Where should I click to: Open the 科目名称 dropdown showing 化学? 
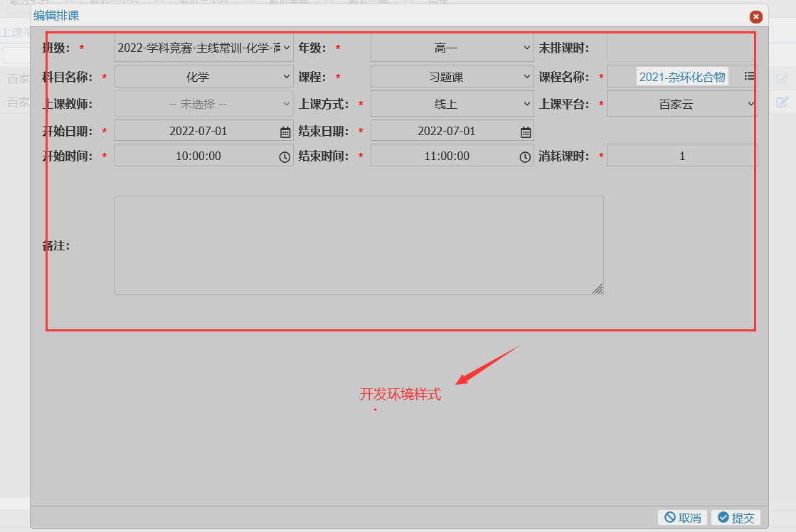(203, 76)
